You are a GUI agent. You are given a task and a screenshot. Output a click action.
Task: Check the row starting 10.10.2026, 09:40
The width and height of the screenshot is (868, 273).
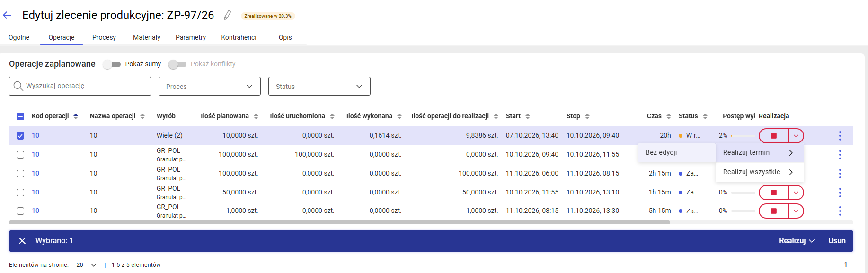click(20, 155)
